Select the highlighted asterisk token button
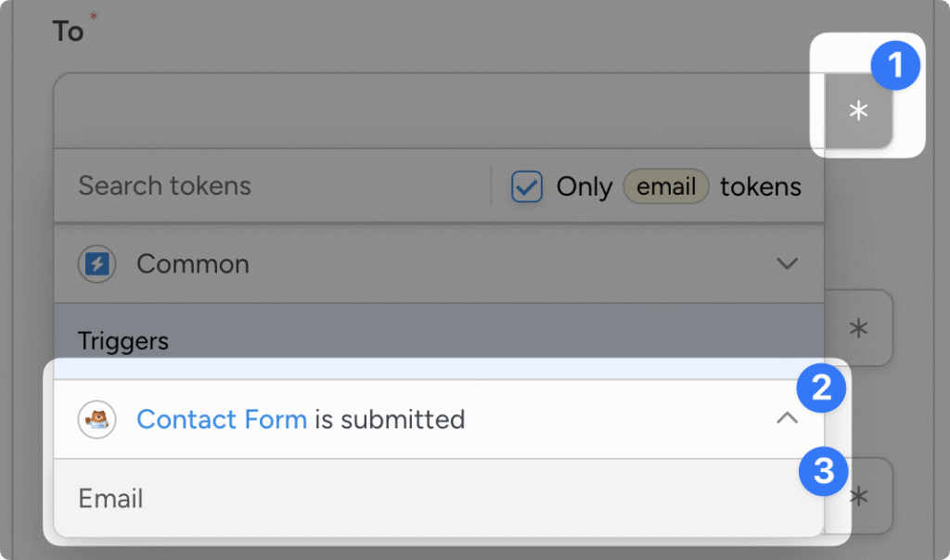Screen dimensions: 950x560 [858, 113]
